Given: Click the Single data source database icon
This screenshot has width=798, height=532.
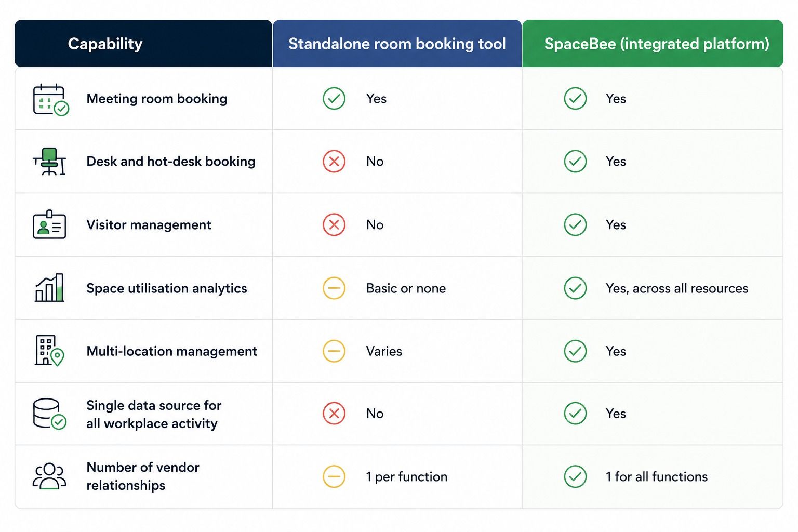Looking at the screenshot, I should coord(49,414).
